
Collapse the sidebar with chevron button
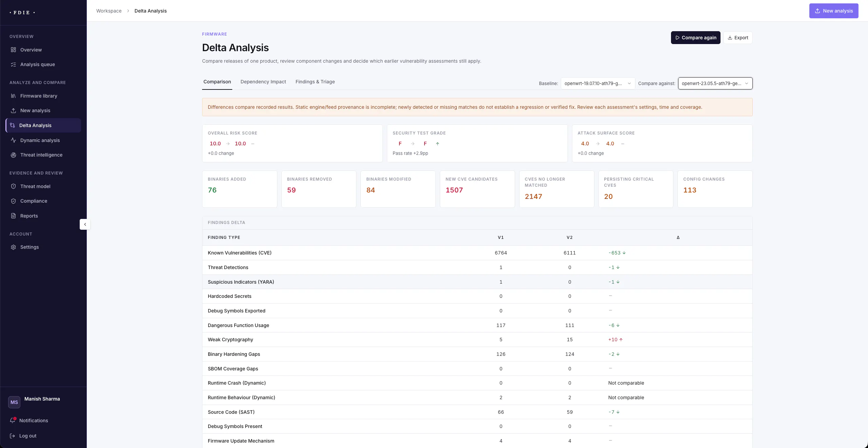85,224
